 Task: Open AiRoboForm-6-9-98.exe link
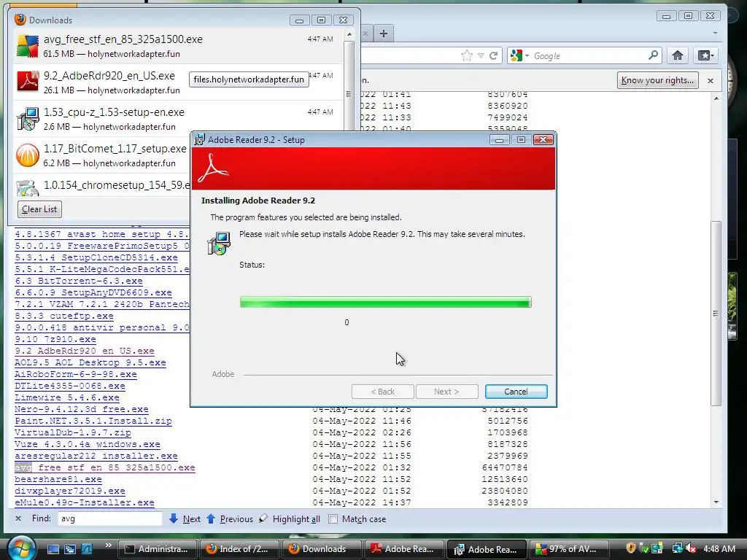click(76, 374)
